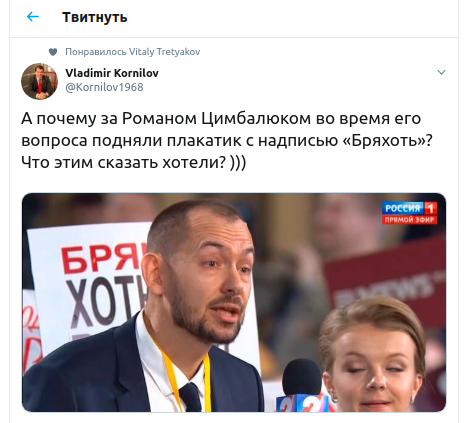Click the line Что этим сказать хотели
Image resolution: width=474 pixels, height=423 pixels.
click(x=124, y=163)
